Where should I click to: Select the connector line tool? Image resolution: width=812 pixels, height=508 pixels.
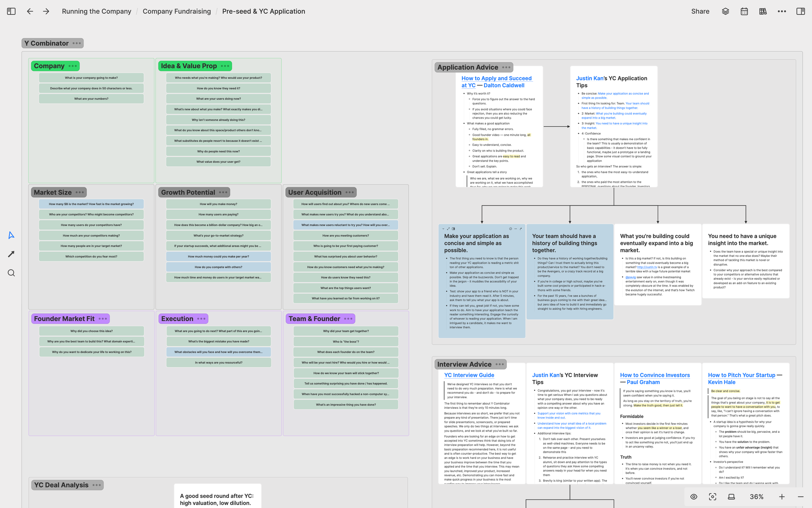pyautogui.click(x=11, y=254)
